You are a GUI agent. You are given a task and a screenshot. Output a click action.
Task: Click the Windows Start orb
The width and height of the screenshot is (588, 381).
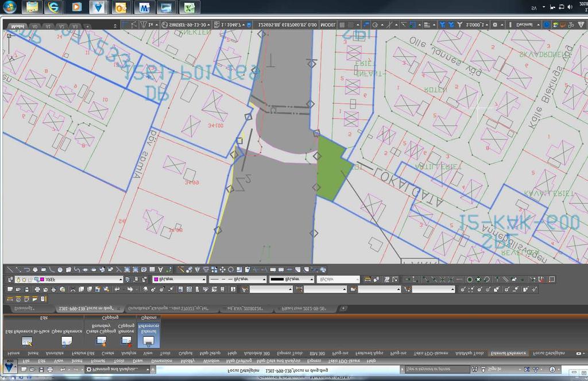9,7
